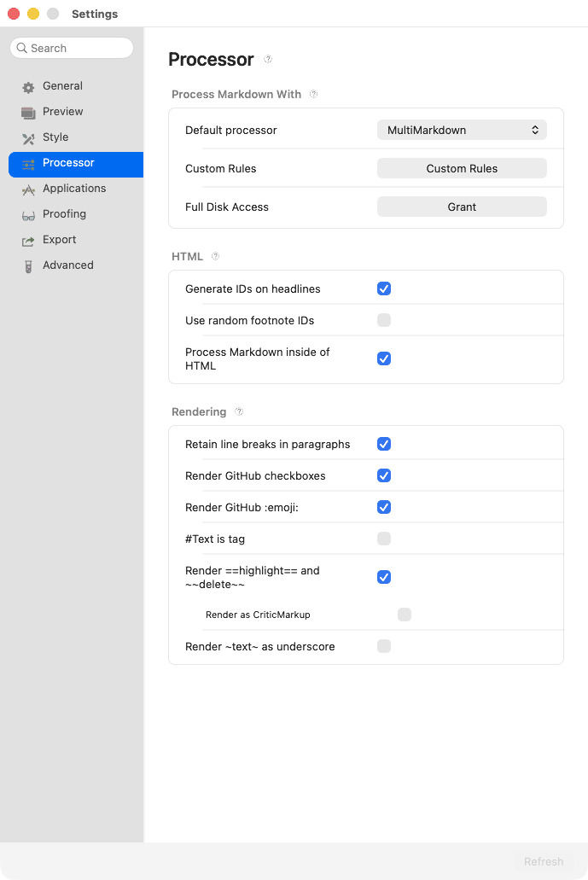
Task: Enable Use random footnote IDs
Action: (x=384, y=320)
